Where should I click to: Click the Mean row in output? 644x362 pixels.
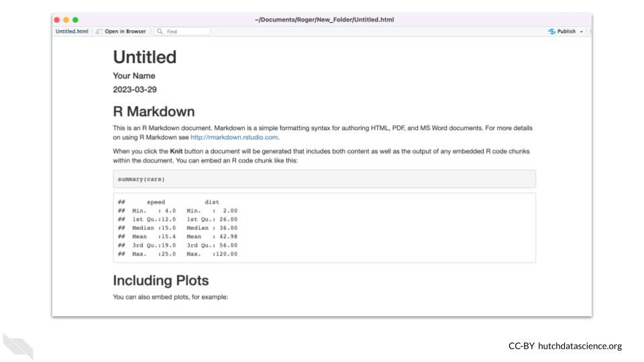pyautogui.click(x=177, y=237)
